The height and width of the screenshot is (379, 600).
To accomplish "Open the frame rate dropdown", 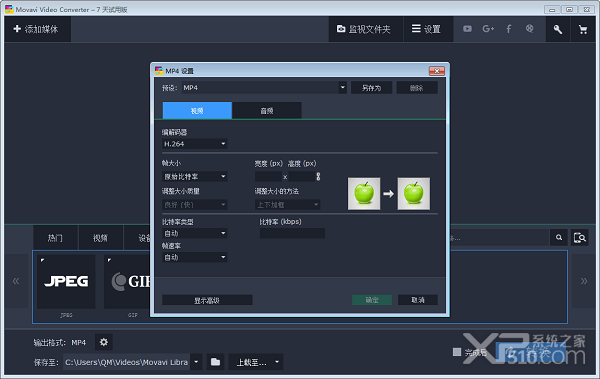I will point(195,257).
